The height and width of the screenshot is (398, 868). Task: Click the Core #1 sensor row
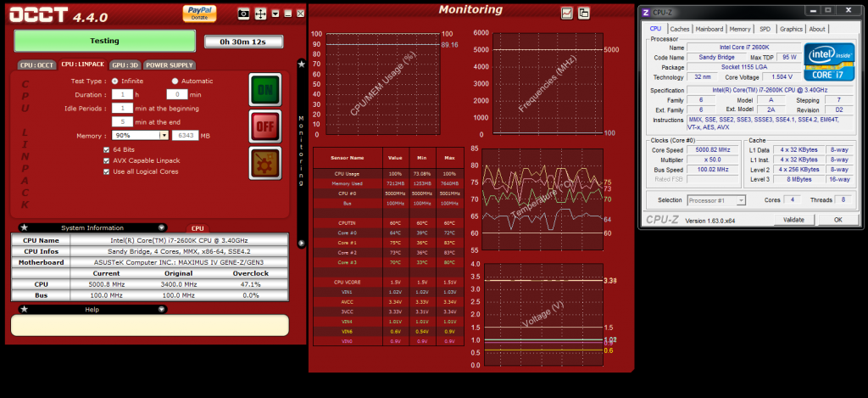click(x=388, y=243)
